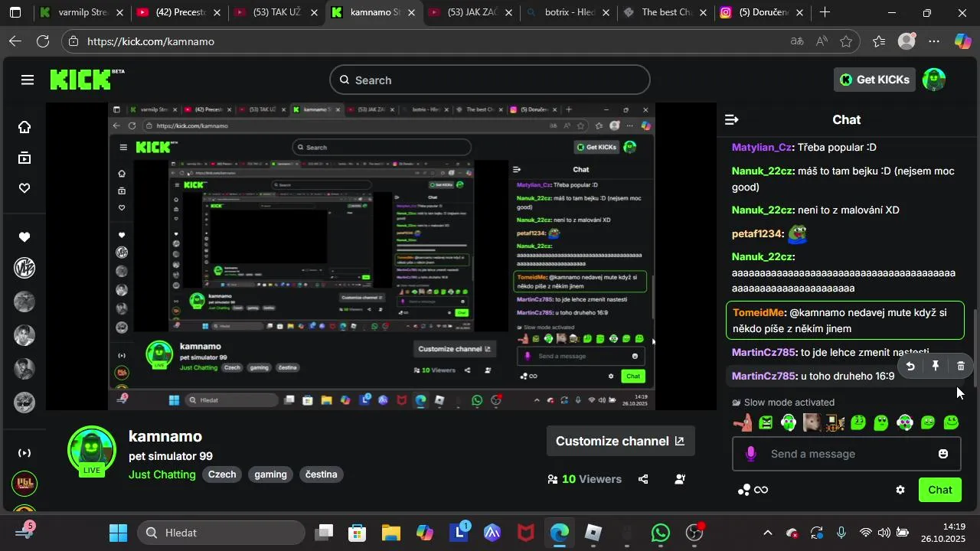Switch to the (5) Doručené Instagram tab
Viewport: 980px width, 551px height.
763,13
